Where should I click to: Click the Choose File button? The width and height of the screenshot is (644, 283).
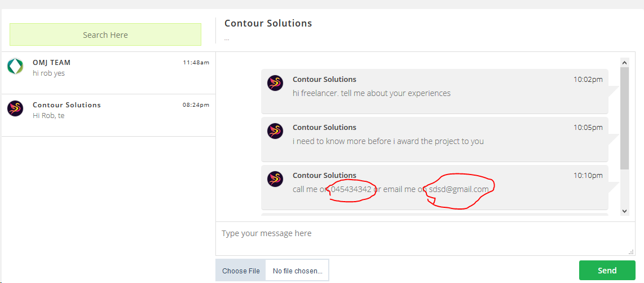pos(241,271)
